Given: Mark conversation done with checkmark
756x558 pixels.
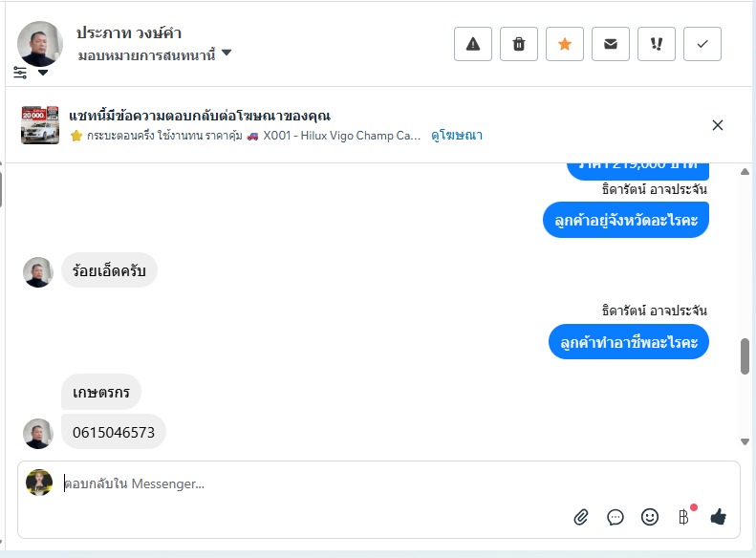Looking at the screenshot, I should coord(702,44).
